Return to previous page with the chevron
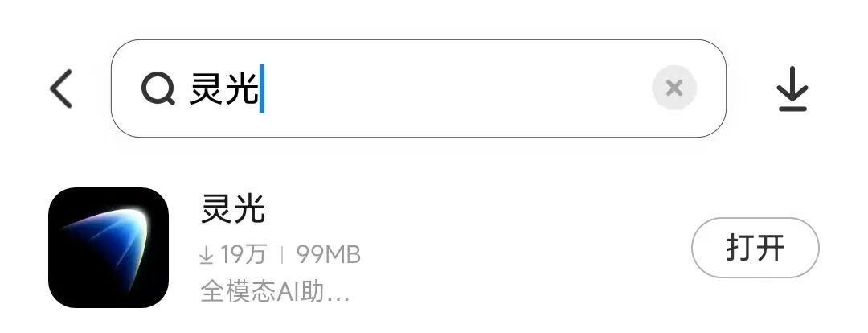Image resolution: width=868 pixels, height=333 pixels. [61, 88]
